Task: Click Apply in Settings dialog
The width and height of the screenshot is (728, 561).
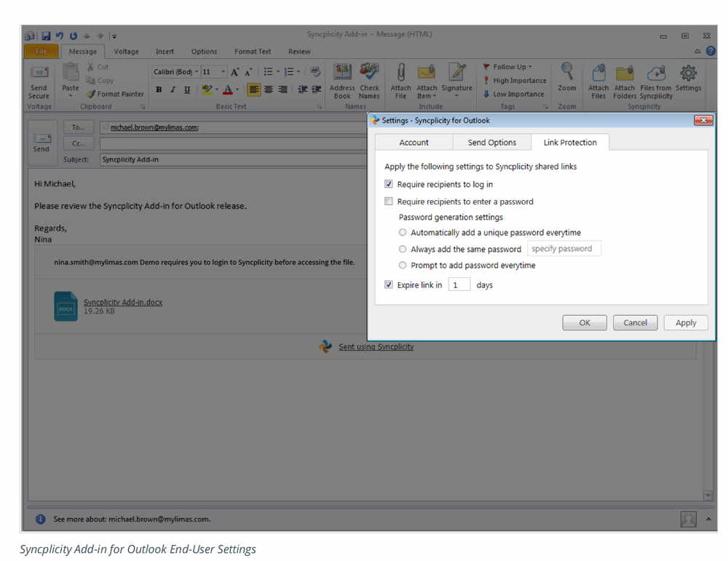Action: pos(686,322)
